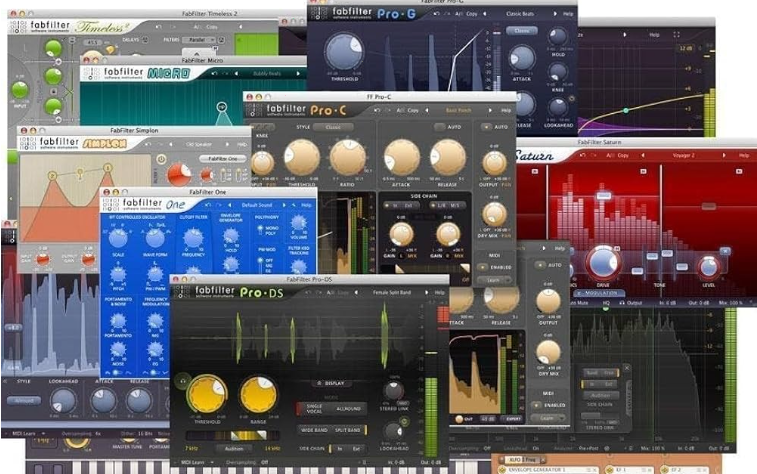Viewport: 757px width, 474px height.
Task: Click the undo arrow in the Saturn header
Action: 583,155
